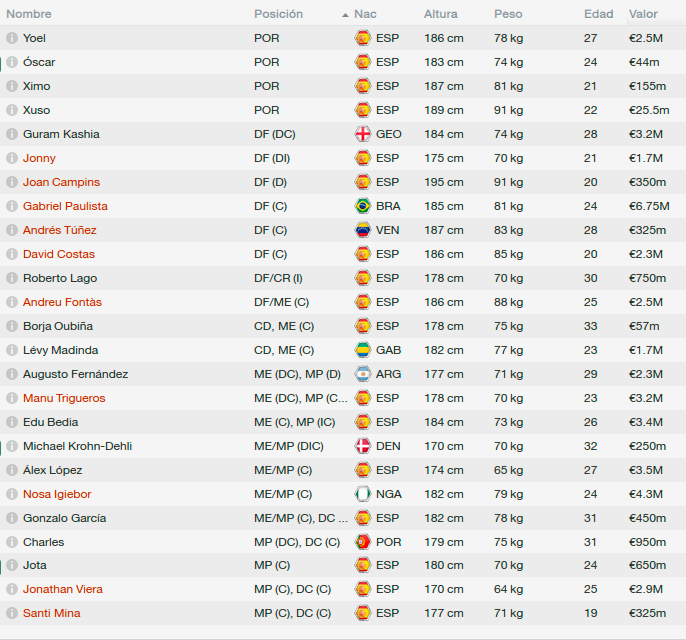Click the info icon next to Óscar
The height and width of the screenshot is (640, 686).
[12, 62]
